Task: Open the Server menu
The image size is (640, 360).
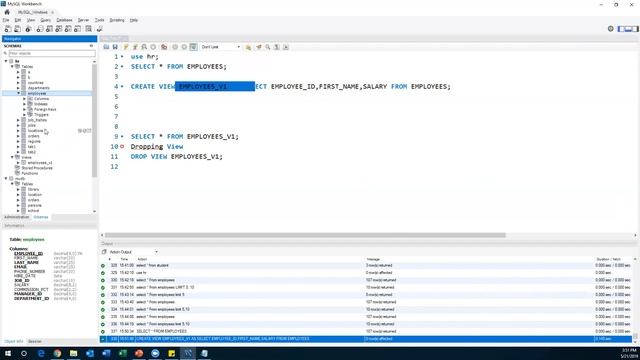Action: [x=83, y=20]
